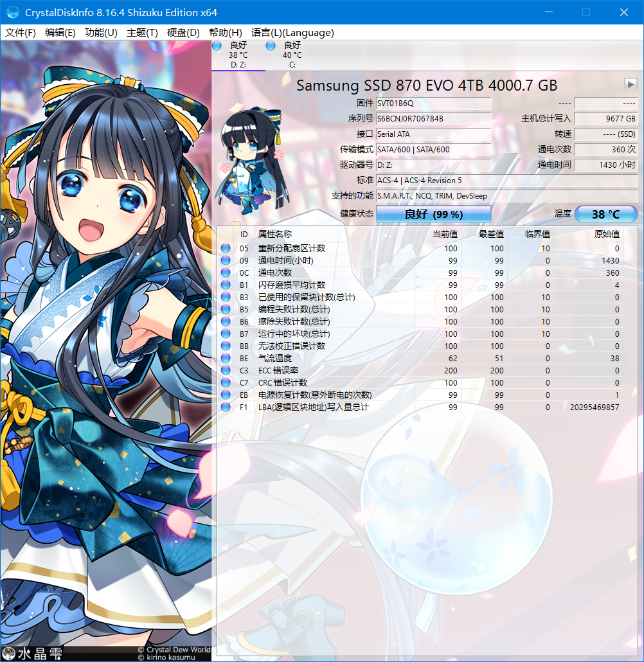Click the 38 °C temperature button
Viewport: 644px width, 662px height.
pos(605,214)
